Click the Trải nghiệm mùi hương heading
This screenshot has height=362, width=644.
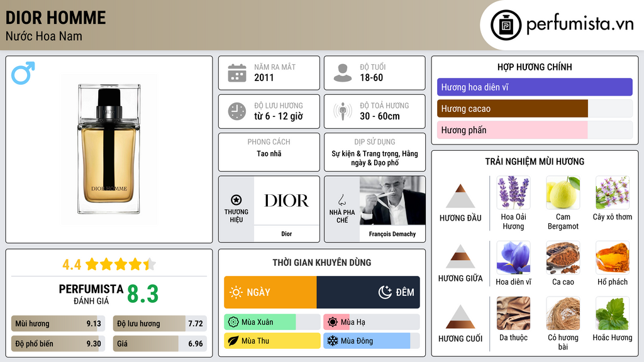[535, 162]
